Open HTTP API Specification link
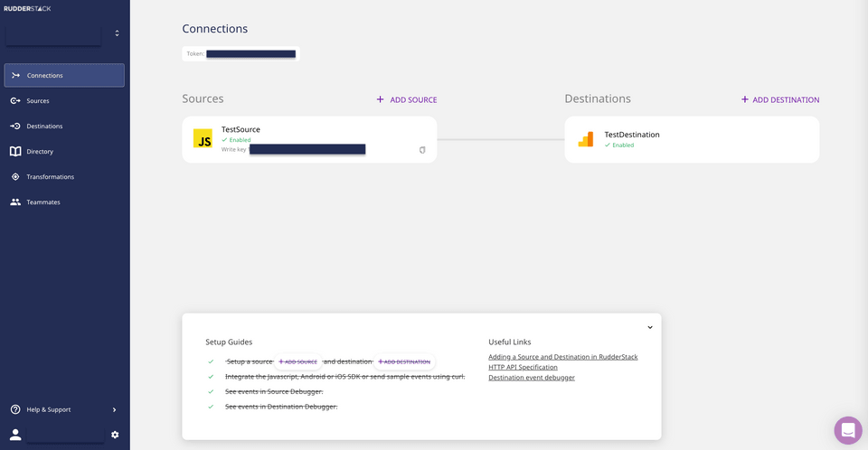The width and height of the screenshot is (868, 450). point(523,367)
